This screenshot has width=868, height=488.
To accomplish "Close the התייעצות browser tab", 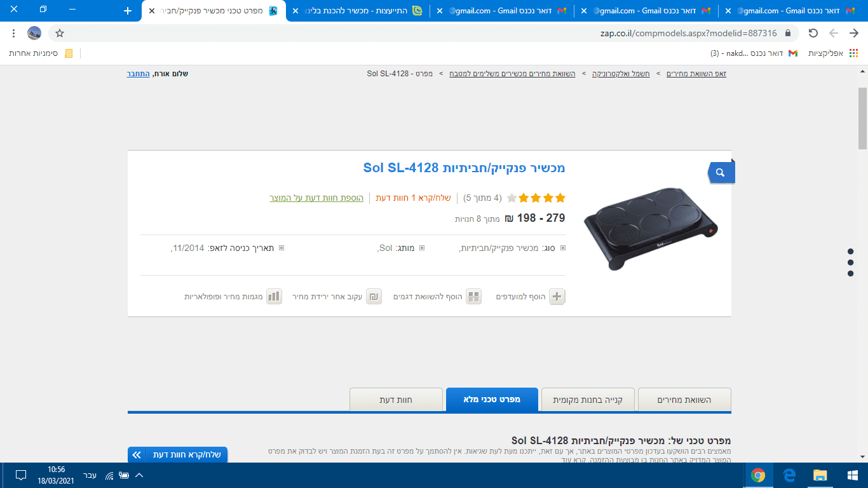I will (295, 11).
